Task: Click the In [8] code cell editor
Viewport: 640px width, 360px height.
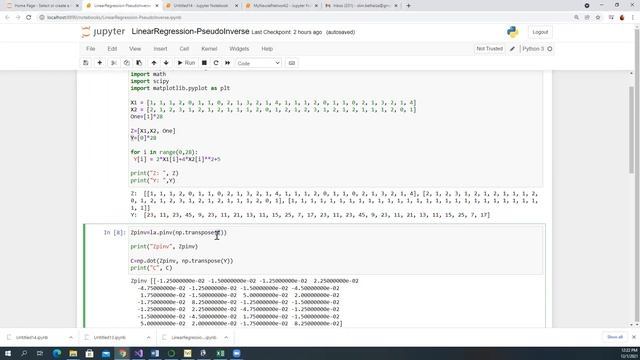Action: pyautogui.click(x=336, y=250)
